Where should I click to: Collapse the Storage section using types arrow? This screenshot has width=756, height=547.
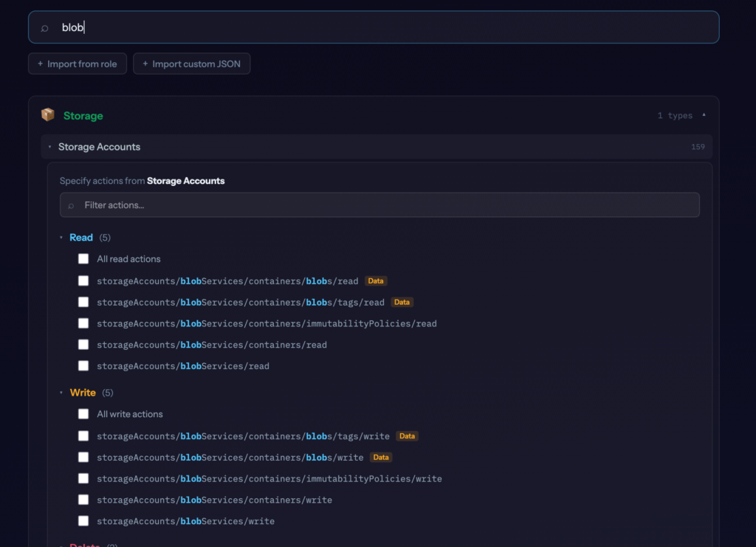tap(704, 115)
